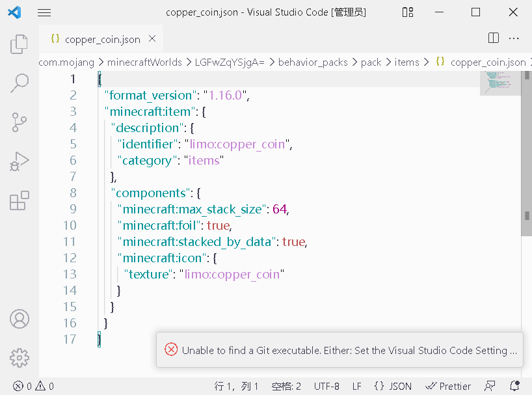This screenshot has width=532, height=395.
Task: Click the "minecraft:foil" key on line 10
Action: point(159,225)
